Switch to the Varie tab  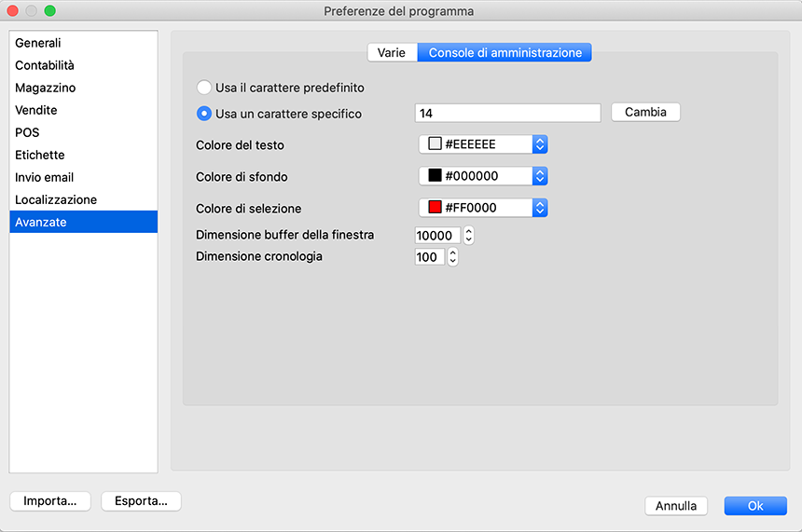[x=392, y=53]
